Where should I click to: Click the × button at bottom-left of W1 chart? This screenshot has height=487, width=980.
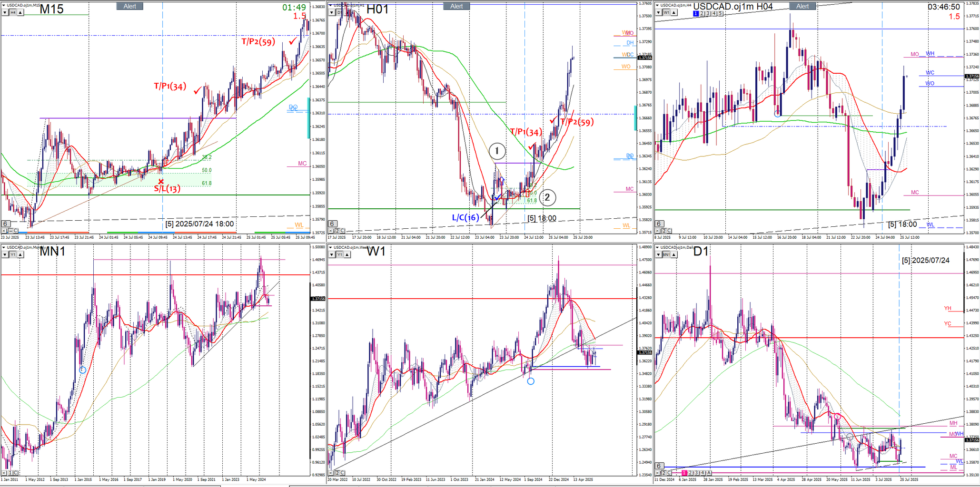(x=331, y=473)
